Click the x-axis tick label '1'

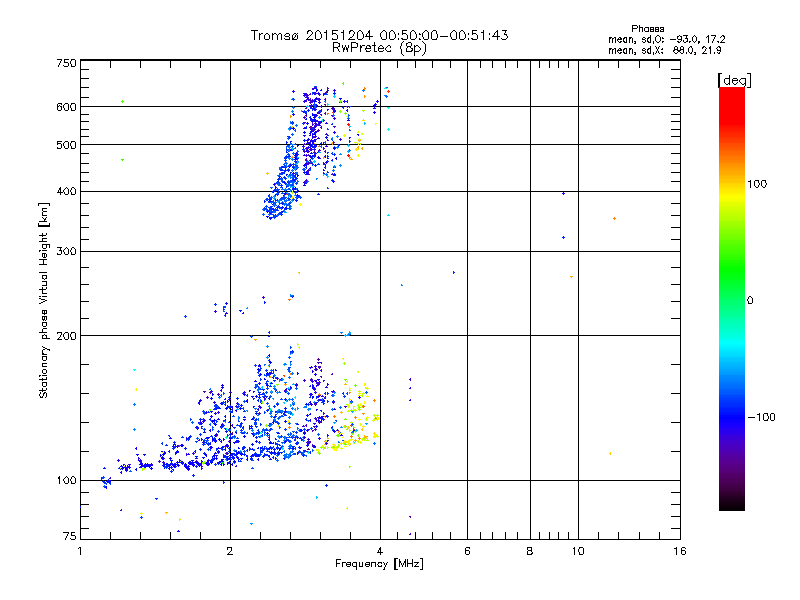(80, 551)
